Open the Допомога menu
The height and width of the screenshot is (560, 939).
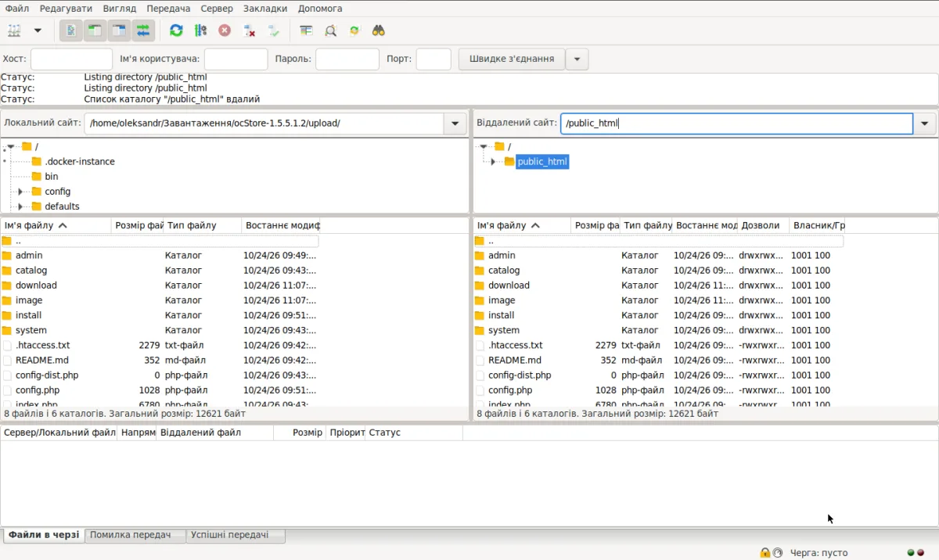pyautogui.click(x=319, y=9)
